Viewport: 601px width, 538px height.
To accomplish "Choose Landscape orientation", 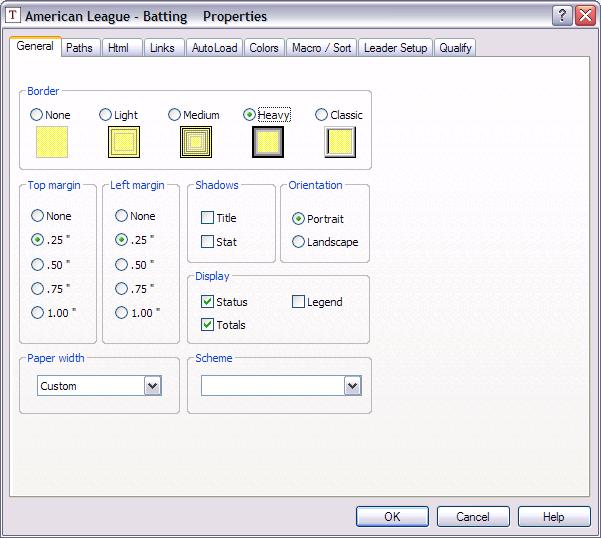I will tap(298, 242).
